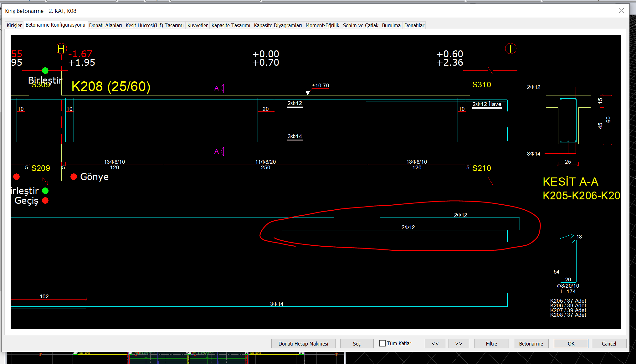Open the Kapasite Diyagramları tab
Screen dimensions: 636x364
278,25
